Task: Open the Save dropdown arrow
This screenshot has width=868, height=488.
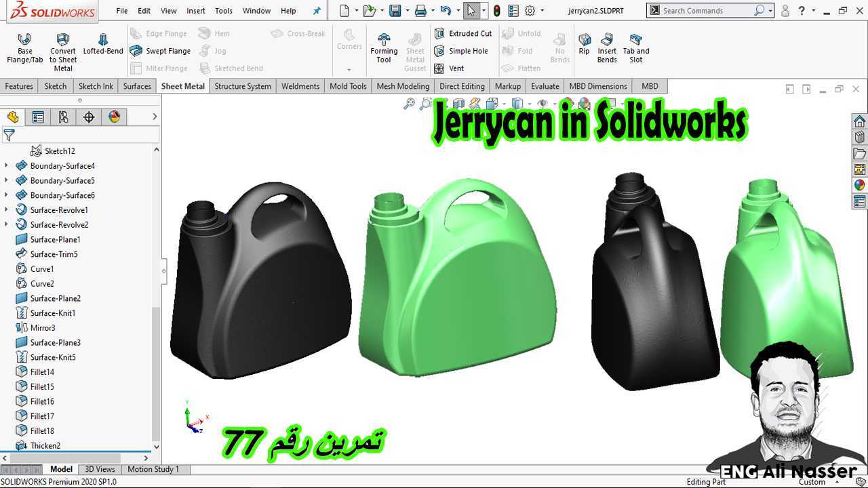Action: click(407, 11)
